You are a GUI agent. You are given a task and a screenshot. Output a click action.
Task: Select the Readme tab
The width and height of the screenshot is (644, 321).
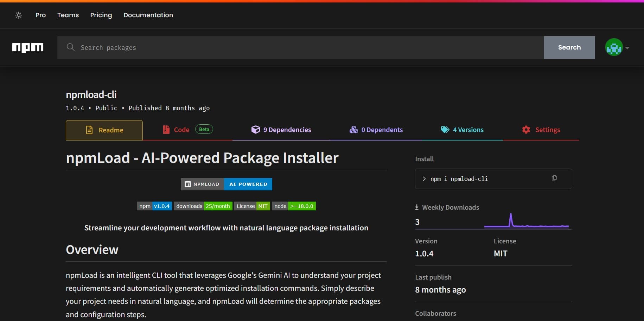pyautogui.click(x=104, y=130)
